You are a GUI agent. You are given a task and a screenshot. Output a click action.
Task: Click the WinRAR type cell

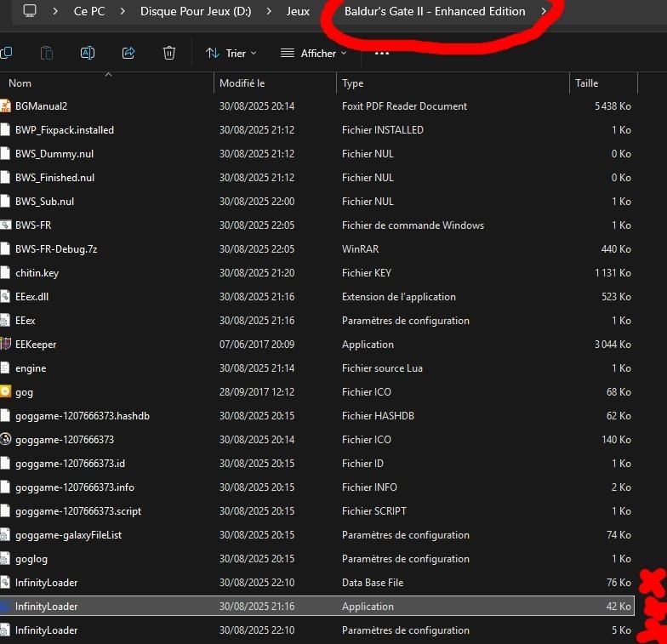[x=360, y=248]
